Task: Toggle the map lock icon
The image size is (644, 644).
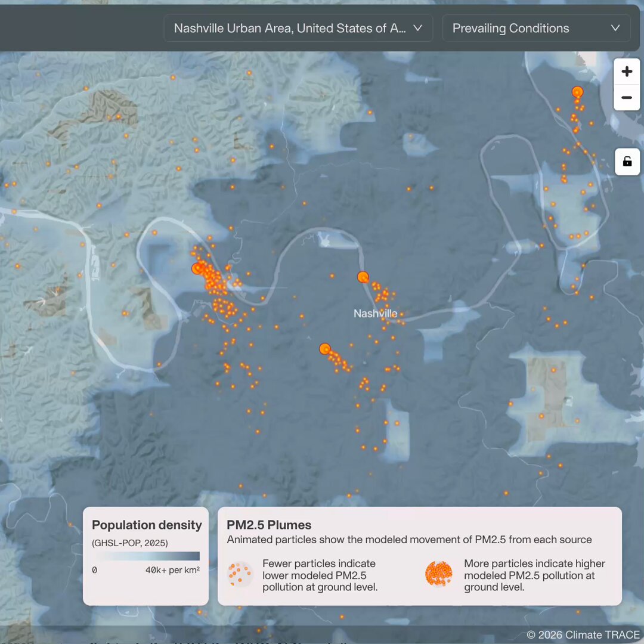Action: [627, 162]
